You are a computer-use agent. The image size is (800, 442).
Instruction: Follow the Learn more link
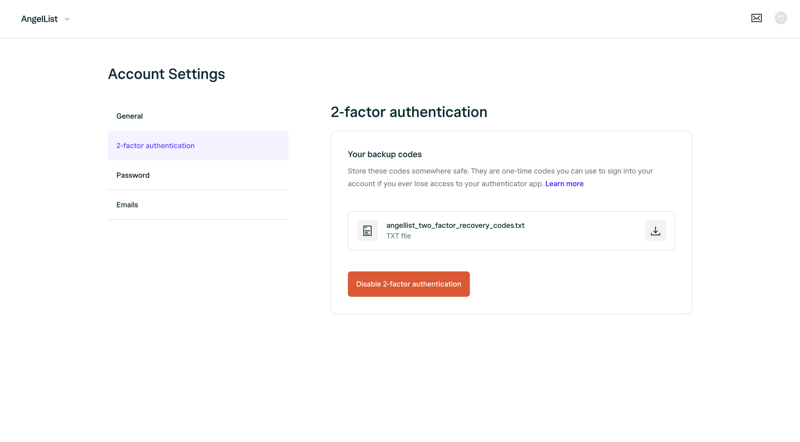564,184
